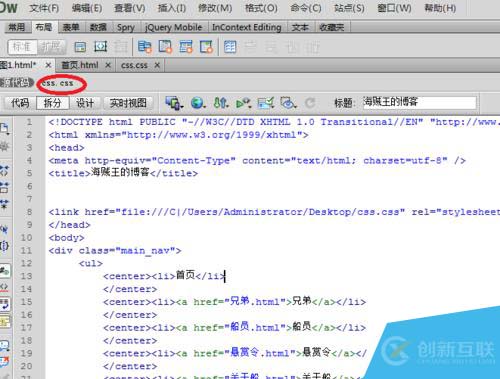Switch to the 首页.html document tab
The height and width of the screenshot is (379, 500).
[x=80, y=65]
